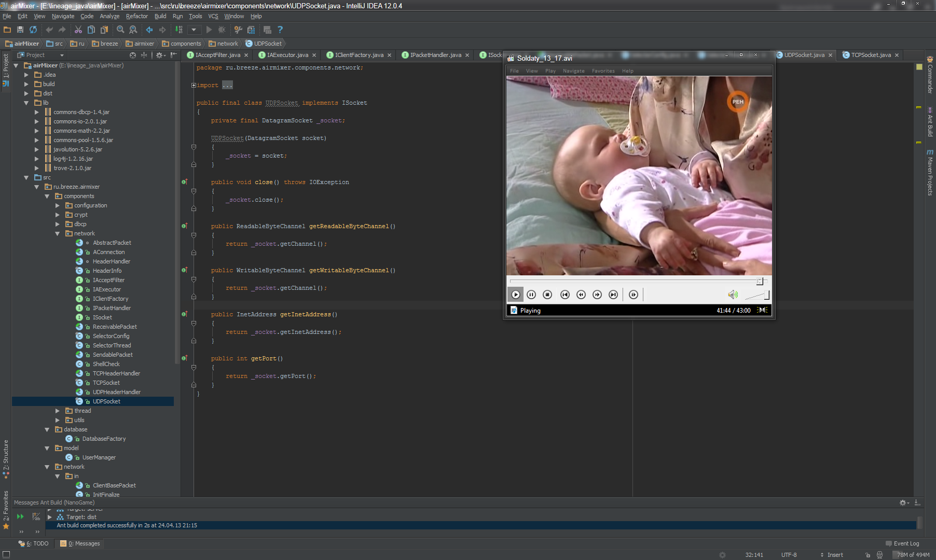
Task: Expand the thread package
Action: point(58,411)
